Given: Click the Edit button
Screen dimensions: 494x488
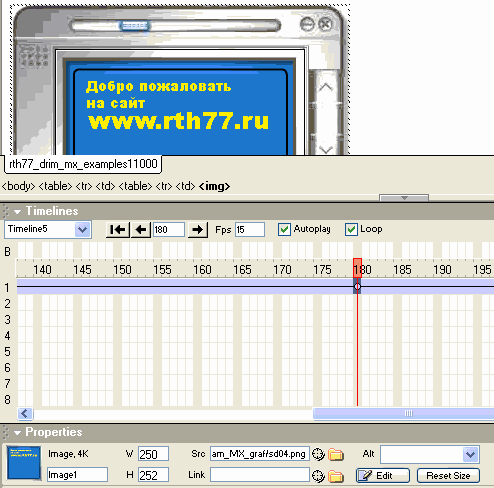Looking at the screenshot, I should [x=383, y=476].
